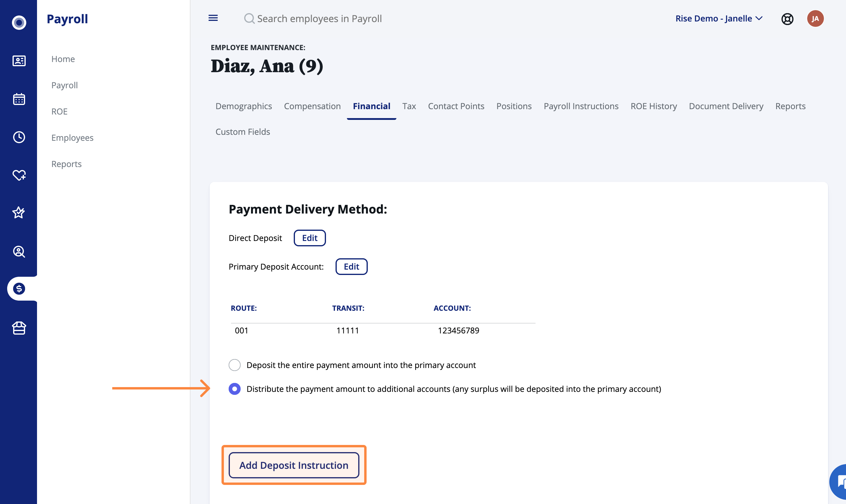
Task: Open the JA user avatar
Action: [816, 18]
